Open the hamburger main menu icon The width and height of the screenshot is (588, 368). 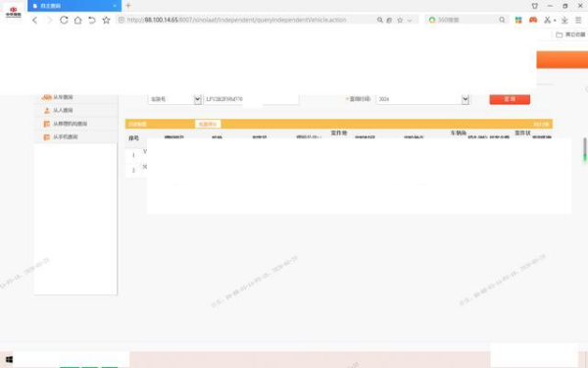tap(578, 20)
